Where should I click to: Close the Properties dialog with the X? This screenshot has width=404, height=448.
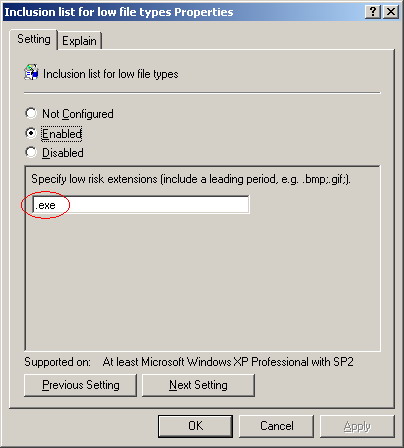[x=391, y=12]
